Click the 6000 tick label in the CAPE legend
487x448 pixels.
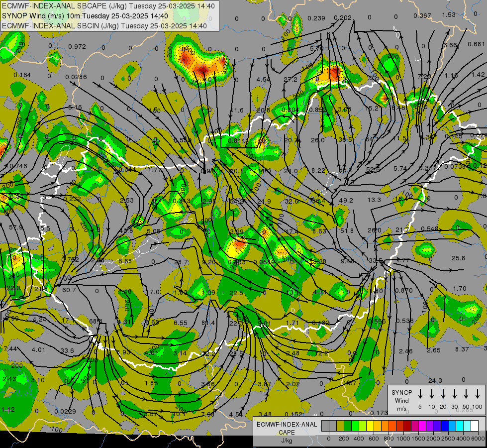click(478, 439)
